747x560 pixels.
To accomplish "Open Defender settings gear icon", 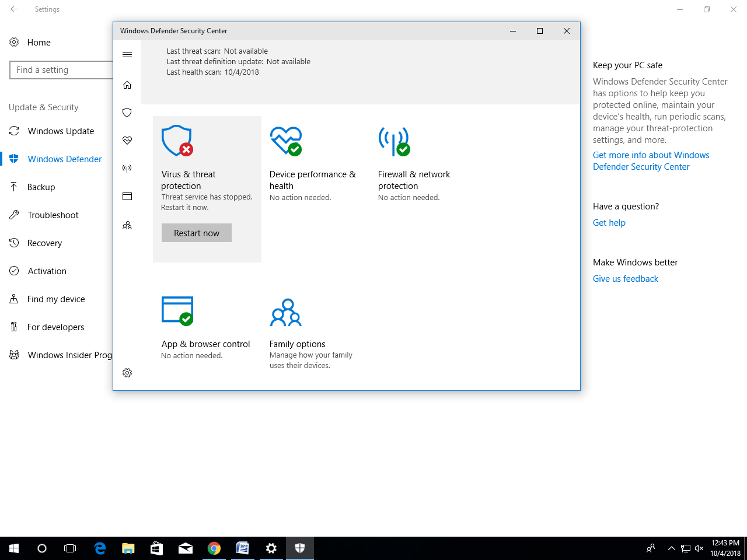I will [x=127, y=373].
